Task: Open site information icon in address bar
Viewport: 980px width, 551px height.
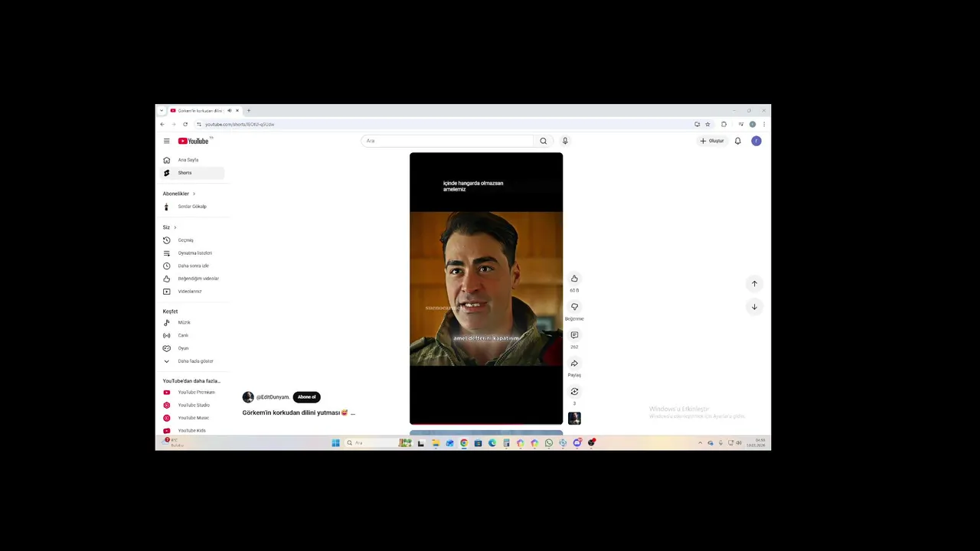Action: click(x=199, y=124)
